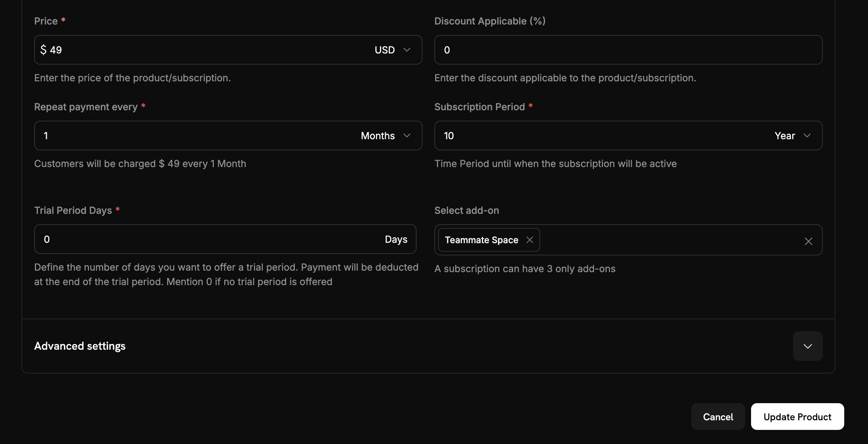Clear all selected add-ons

(809, 241)
